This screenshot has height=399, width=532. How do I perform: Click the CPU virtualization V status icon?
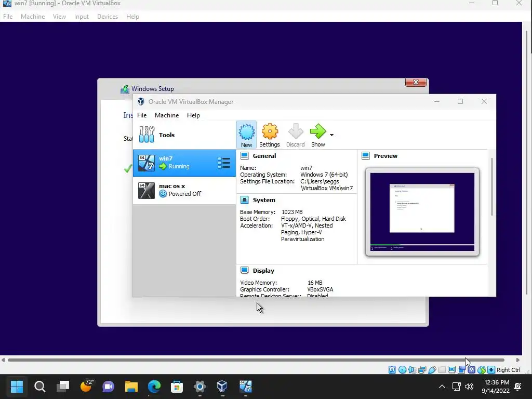(471, 369)
